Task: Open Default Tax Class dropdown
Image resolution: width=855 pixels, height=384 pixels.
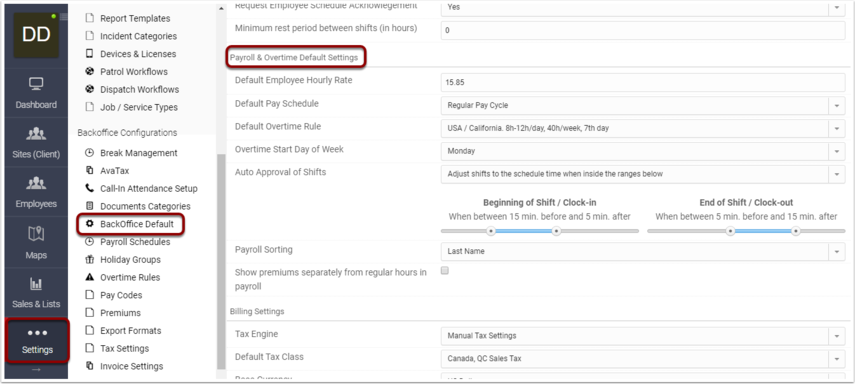Action: (643, 358)
